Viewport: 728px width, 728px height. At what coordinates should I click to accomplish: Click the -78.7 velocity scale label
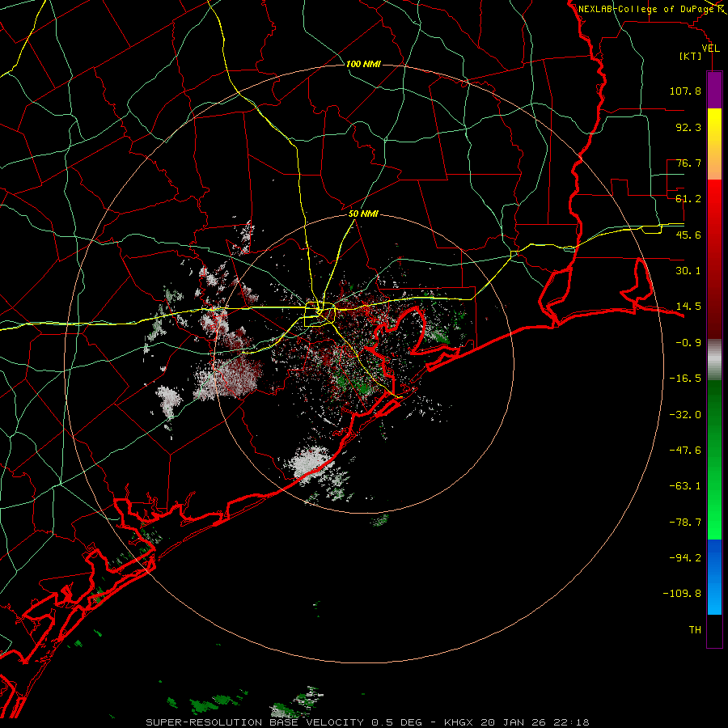tap(685, 523)
